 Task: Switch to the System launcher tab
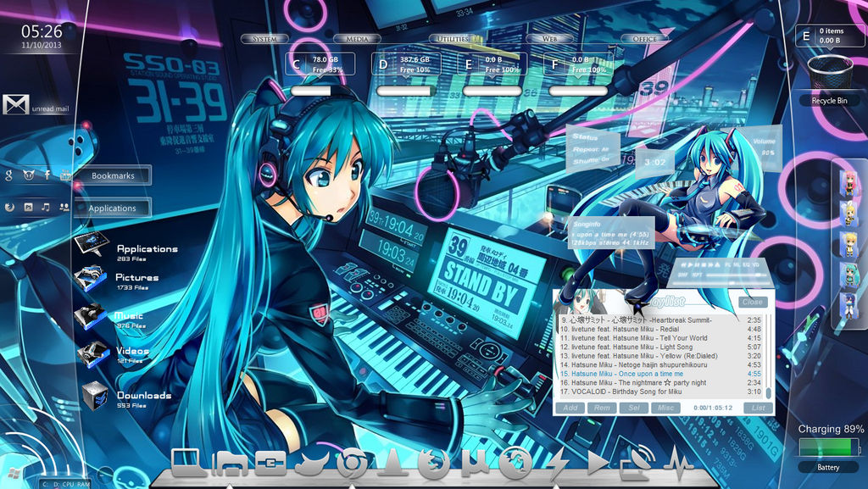click(x=264, y=39)
